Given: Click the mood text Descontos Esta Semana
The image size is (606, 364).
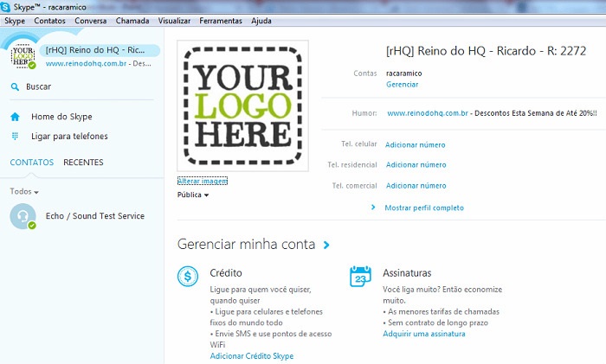Looking at the screenshot, I should point(536,113).
